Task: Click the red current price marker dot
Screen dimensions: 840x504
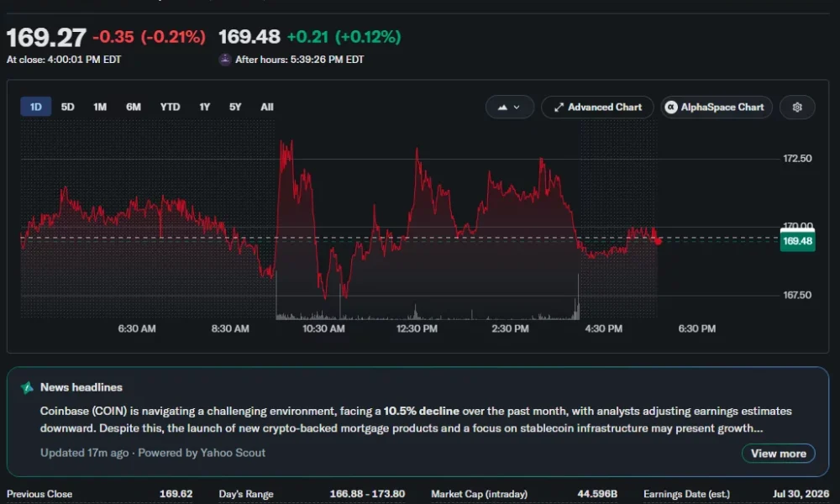Action: coord(658,241)
